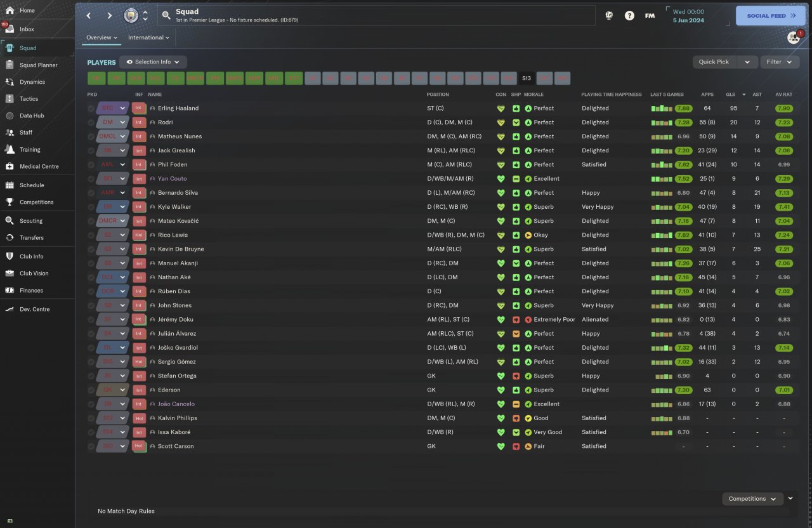The height and width of the screenshot is (528, 812).
Task: Go to the Training section
Action: [x=30, y=150]
